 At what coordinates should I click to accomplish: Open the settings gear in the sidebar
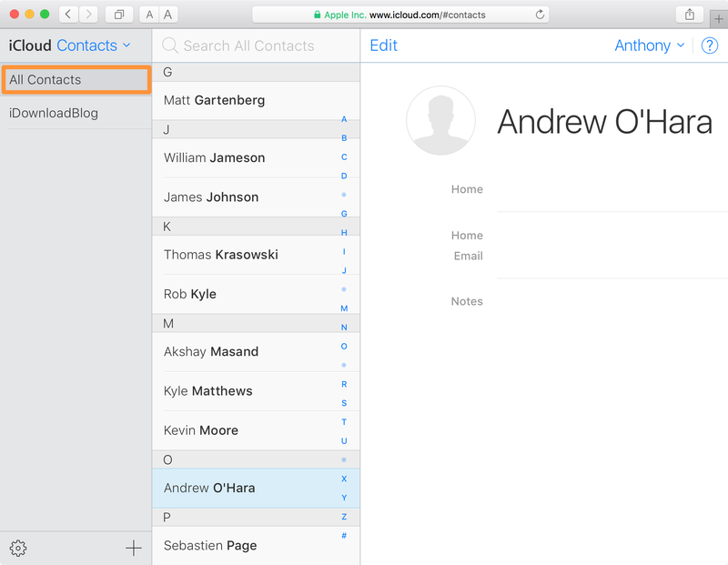tap(18, 548)
